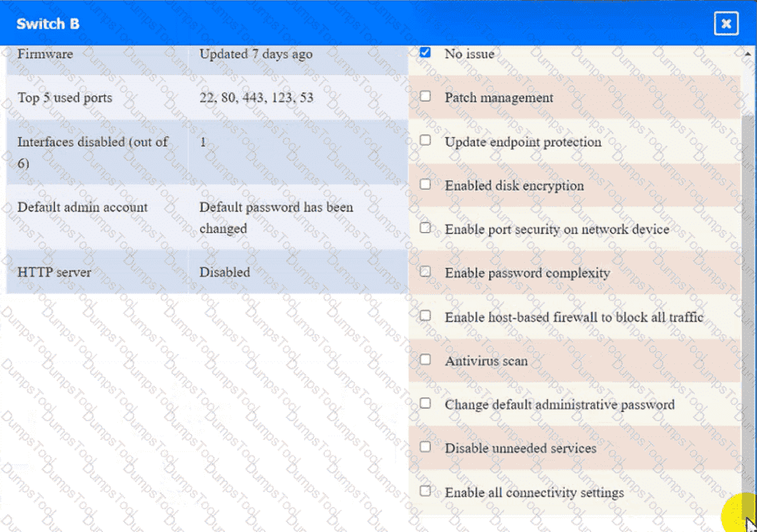Click the Switch B dialog title
The height and width of the screenshot is (532, 757).
(x=48, y=24)
